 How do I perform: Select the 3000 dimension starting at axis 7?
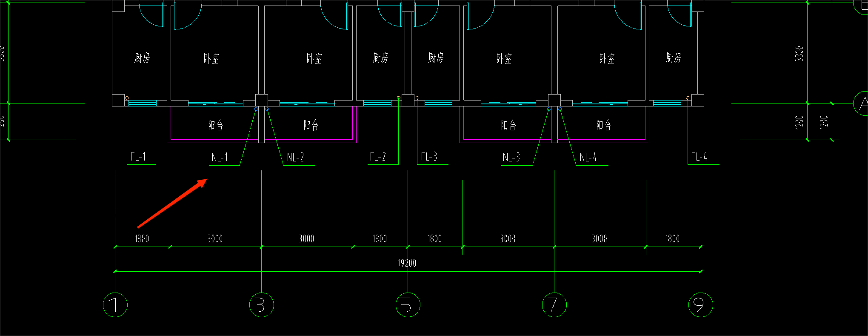tap(599, 238)
